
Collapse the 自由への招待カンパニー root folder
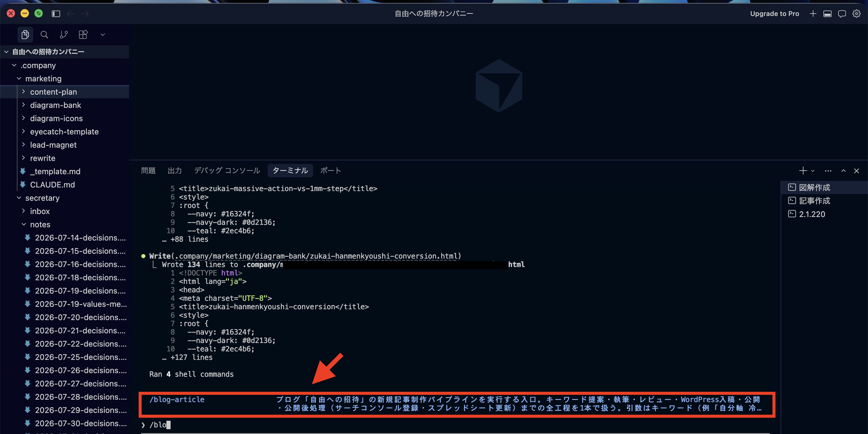(64, 52)
